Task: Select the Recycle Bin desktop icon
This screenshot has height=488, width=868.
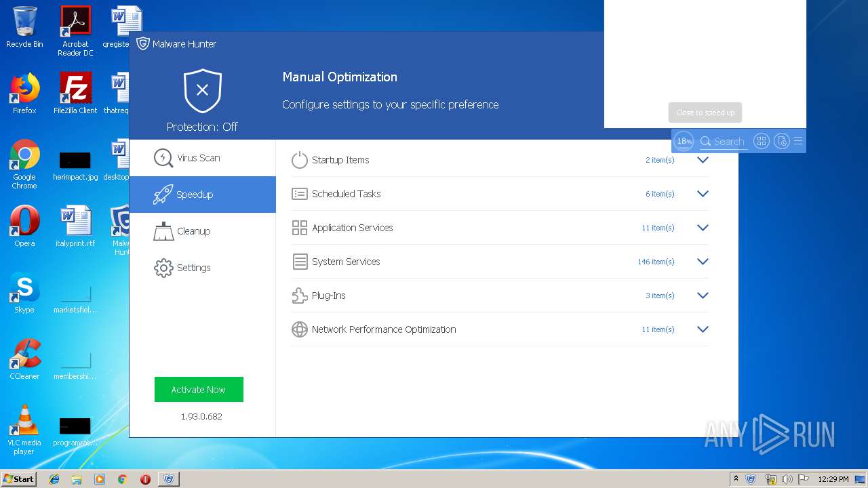Action: tap(24, 27)
